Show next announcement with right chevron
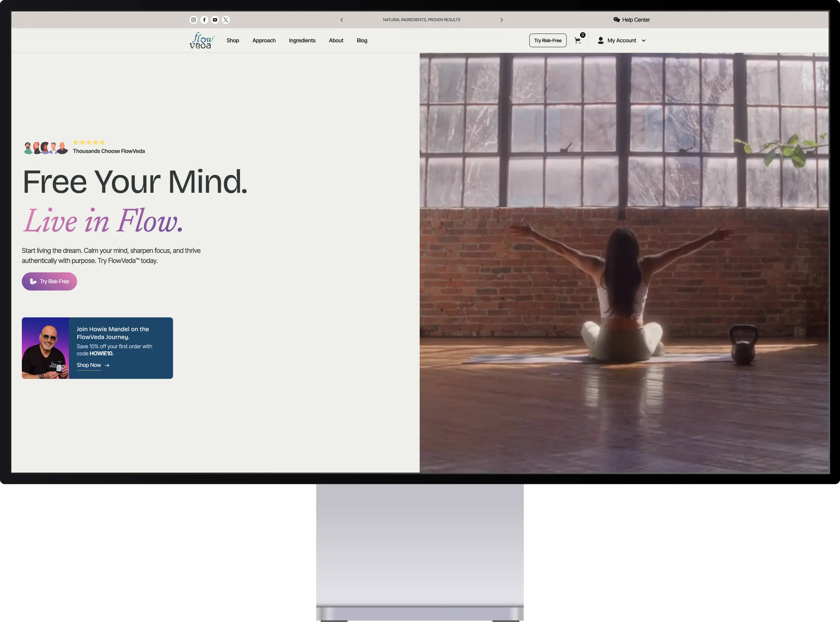 click(x=502, y=20)
